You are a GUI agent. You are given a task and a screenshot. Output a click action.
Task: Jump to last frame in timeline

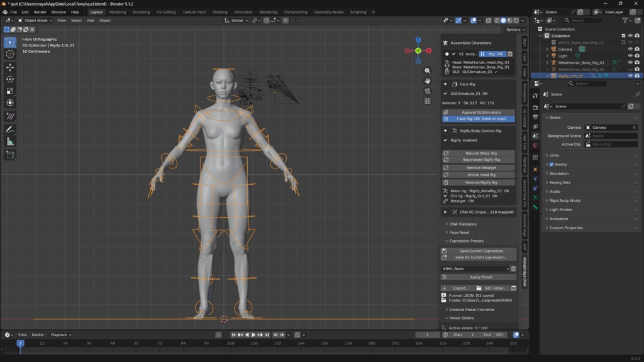[x=267, y=335]
